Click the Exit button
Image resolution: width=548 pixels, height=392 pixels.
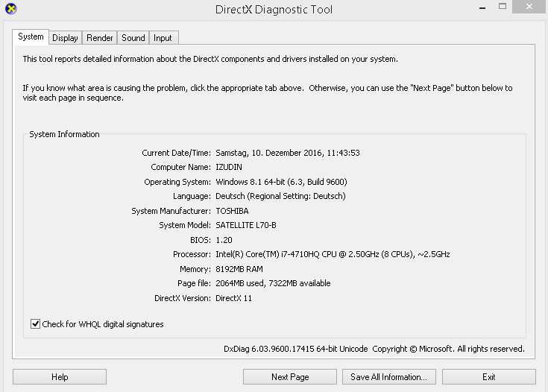(489, 376)
